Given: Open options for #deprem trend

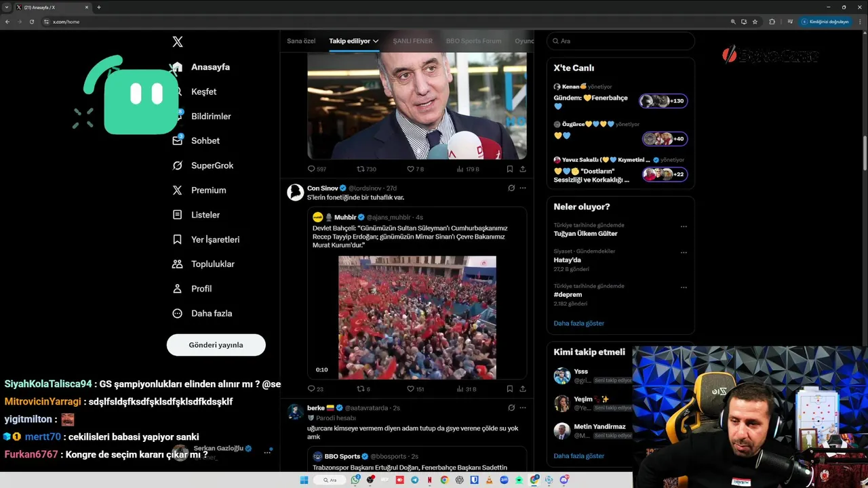Looking at the screenshot, I should (684, 287).
